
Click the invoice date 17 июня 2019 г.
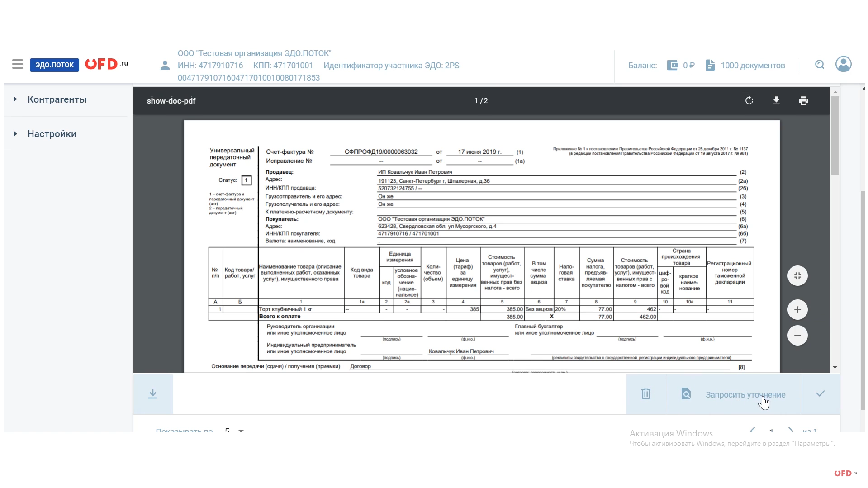479,152
